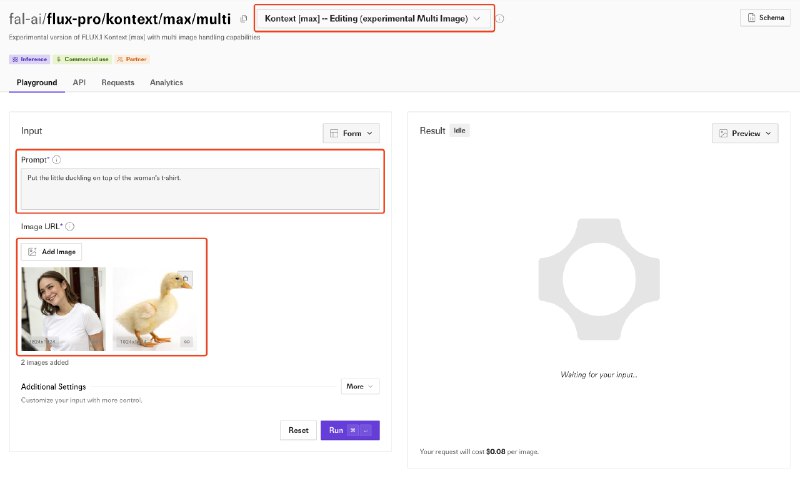The width and height of the screenshot is (800, 481).
Task: Click Add Image button
Action: tap(52, 251)
